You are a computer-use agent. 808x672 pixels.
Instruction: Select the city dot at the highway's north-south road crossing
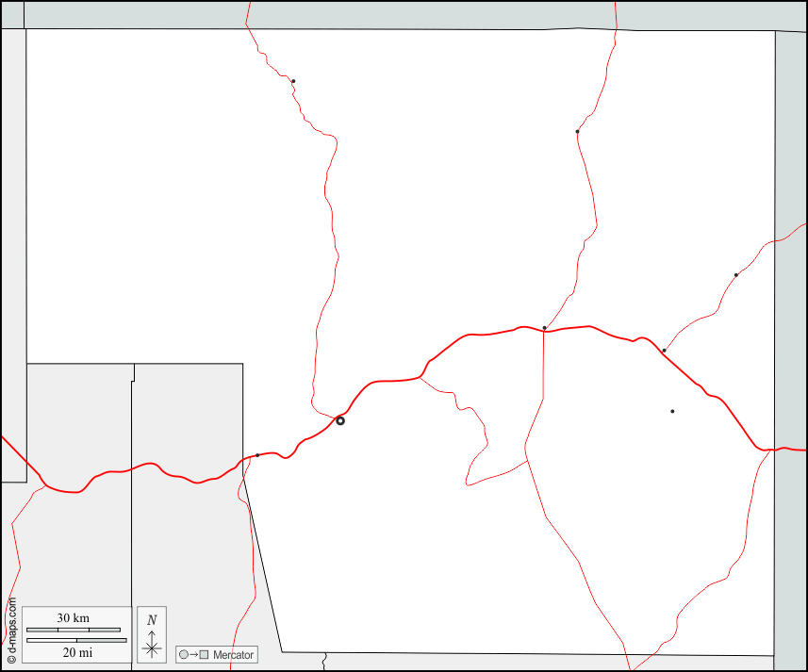pyautogui.click(x=544, y=328)
